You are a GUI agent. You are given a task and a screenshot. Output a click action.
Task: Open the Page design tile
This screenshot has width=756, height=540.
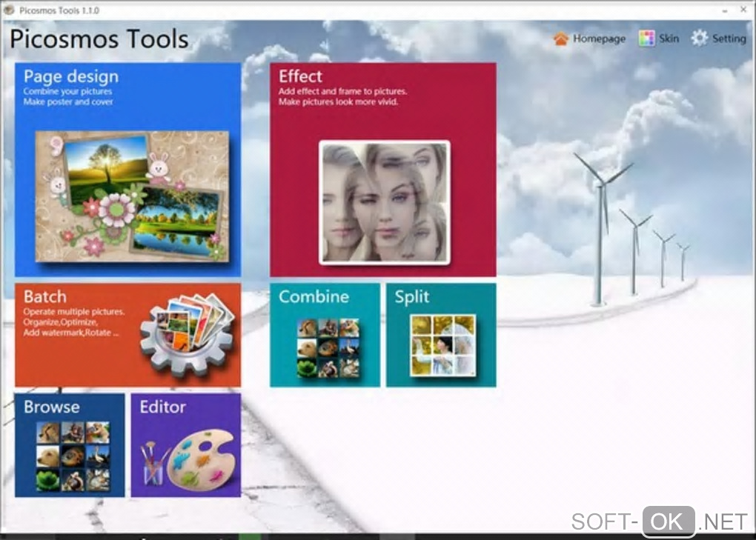pos(127,170)
